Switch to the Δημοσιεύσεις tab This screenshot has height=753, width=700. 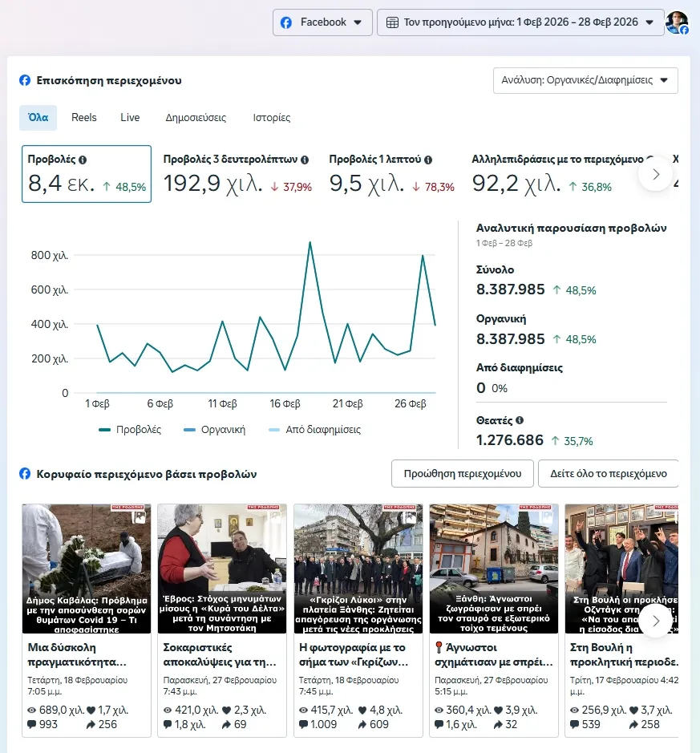click(x=196, y=118)
